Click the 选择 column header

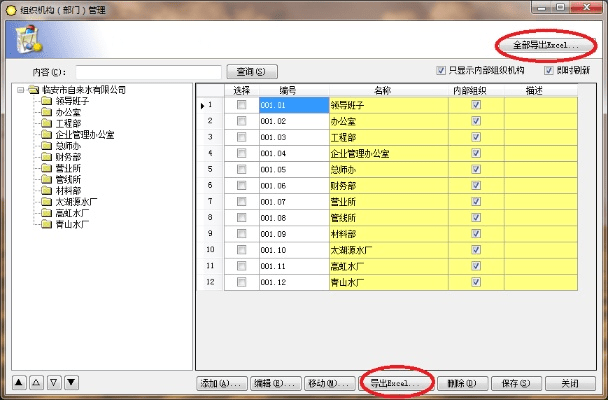(242, 91)
